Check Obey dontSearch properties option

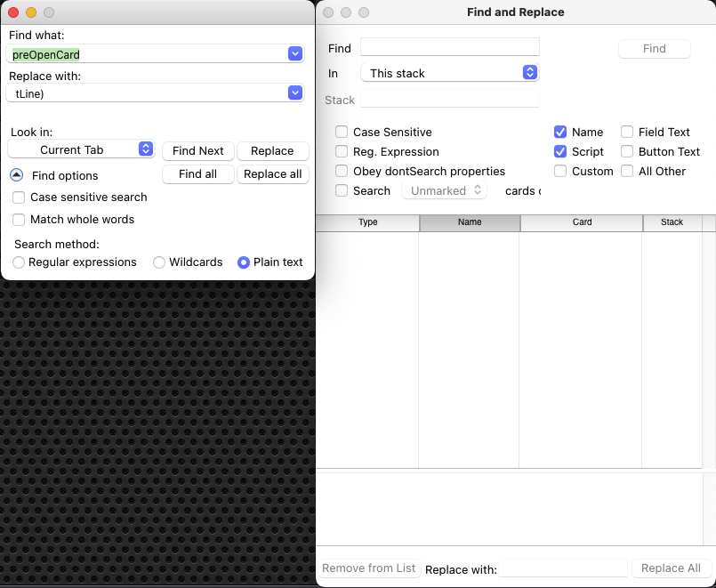342,171
